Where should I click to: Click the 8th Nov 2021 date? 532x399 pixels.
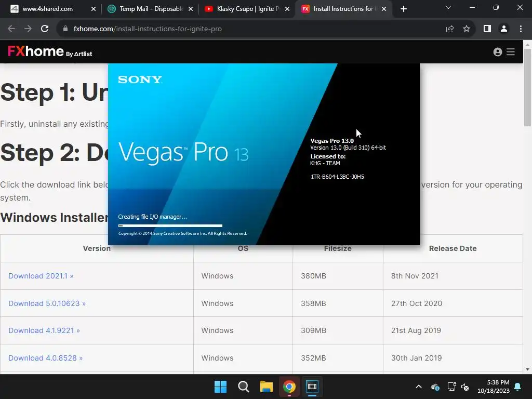coord(415,276)
